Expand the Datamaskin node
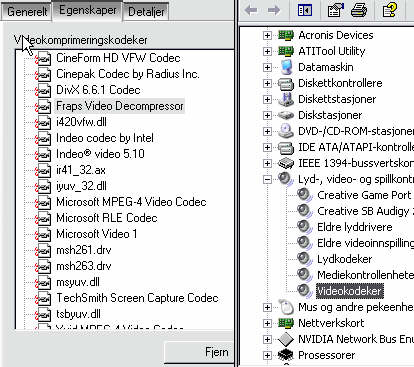 pos(267,67)
